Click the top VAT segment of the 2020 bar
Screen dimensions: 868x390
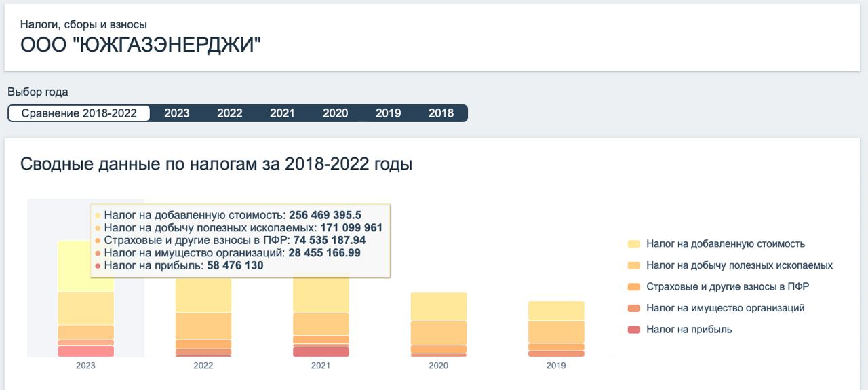[439, 307]
